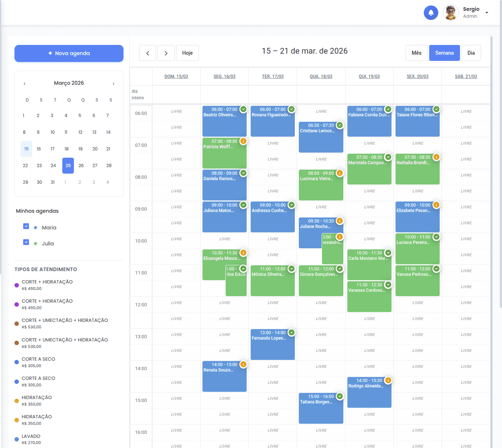Click blue swatch for first CORTE A SECO
The height and width of the screenshot is (448, 502).
(x=17, y=362)
